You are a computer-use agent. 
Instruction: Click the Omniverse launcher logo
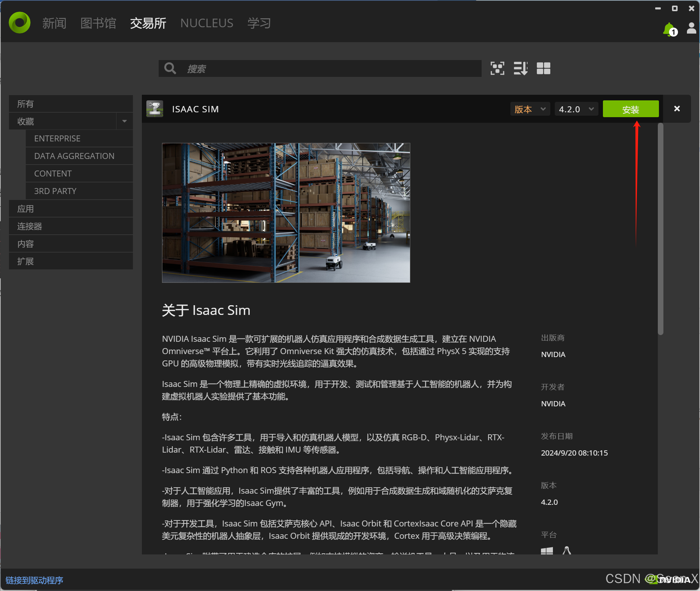(x=19, y=23)
